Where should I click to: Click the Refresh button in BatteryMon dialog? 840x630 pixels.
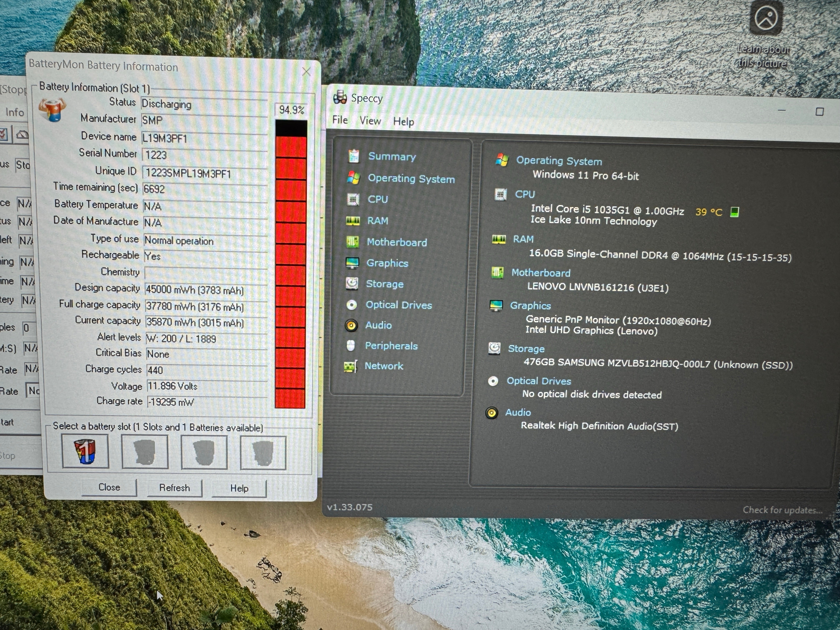[174, 487]
